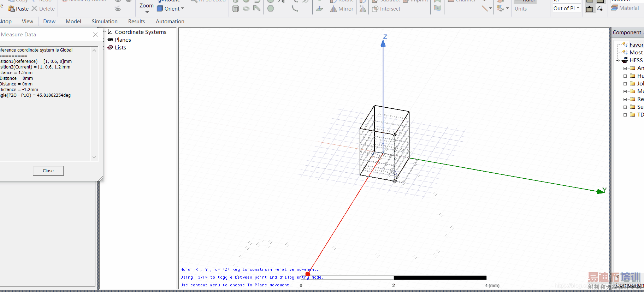The width and height of the screenshot is (644, 292).
Task: Toggle the snap-to-arc center icon
Action: click(600, 8)
